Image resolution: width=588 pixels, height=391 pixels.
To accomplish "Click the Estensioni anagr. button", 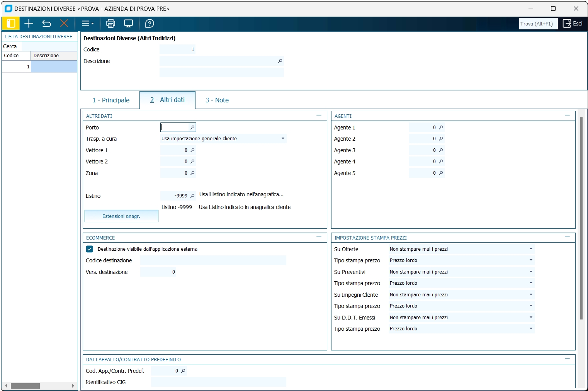I will click(x=121, y=216).
